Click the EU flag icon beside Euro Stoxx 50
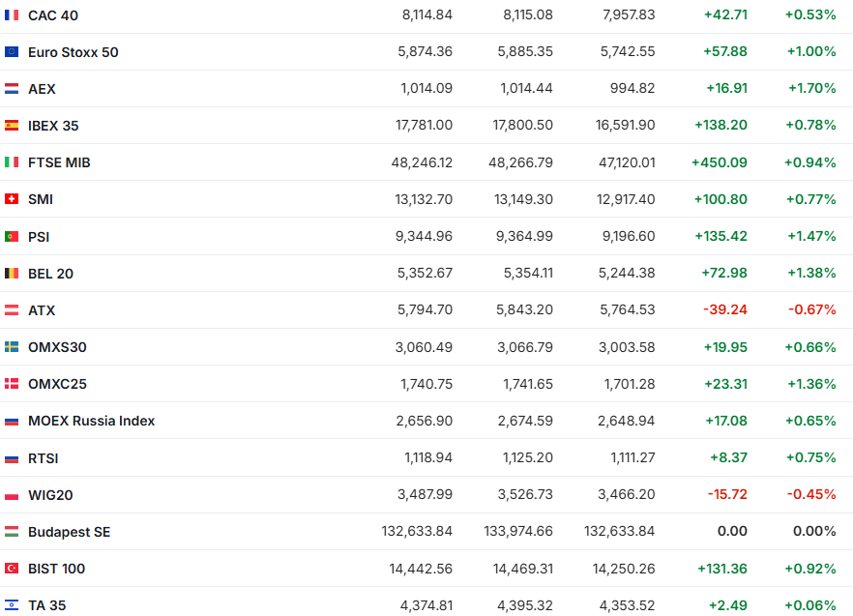The height and width of the screenshot is (616, 853). [12, 52]
